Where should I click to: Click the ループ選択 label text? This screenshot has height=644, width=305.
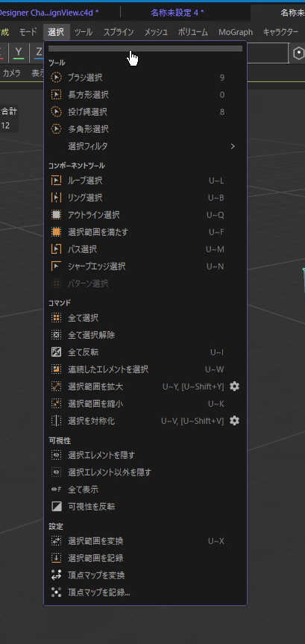pos(85,181)
